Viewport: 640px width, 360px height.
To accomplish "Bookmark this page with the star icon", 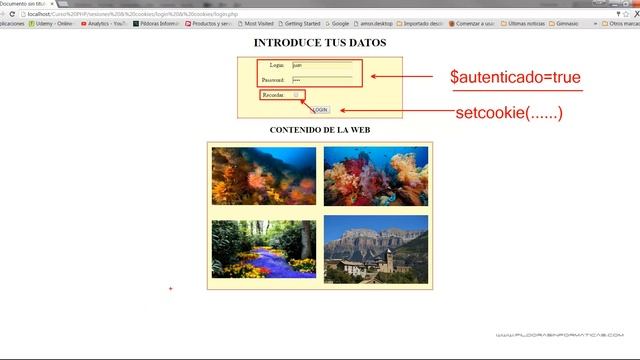I will tap(626, 14).
